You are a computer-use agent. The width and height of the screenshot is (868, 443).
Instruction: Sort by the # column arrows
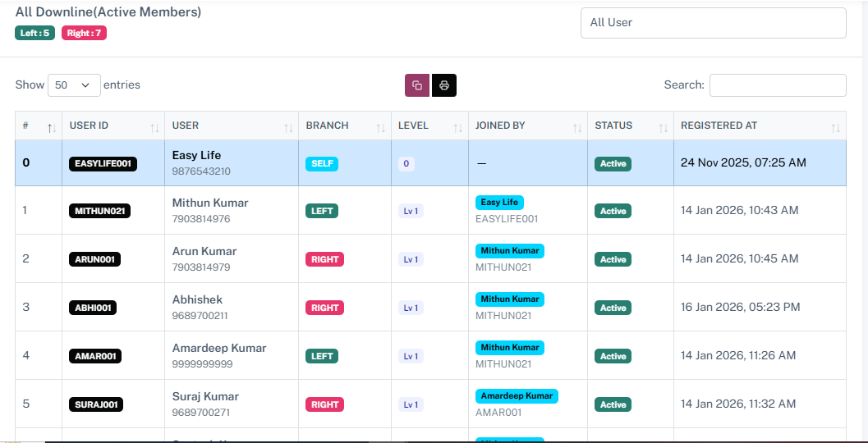[x=51, y=127]
